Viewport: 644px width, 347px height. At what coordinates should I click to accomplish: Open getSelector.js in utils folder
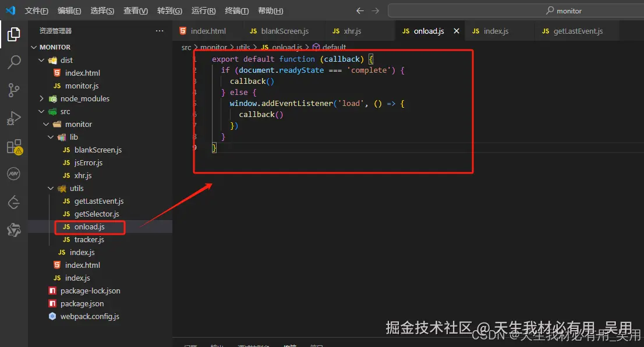(x=97, y=214)
